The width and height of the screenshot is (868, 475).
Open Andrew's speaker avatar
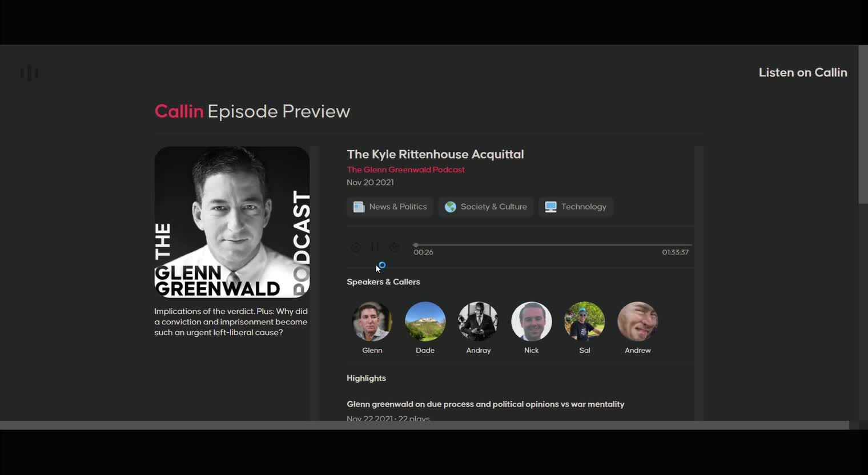tap(637, 321)
